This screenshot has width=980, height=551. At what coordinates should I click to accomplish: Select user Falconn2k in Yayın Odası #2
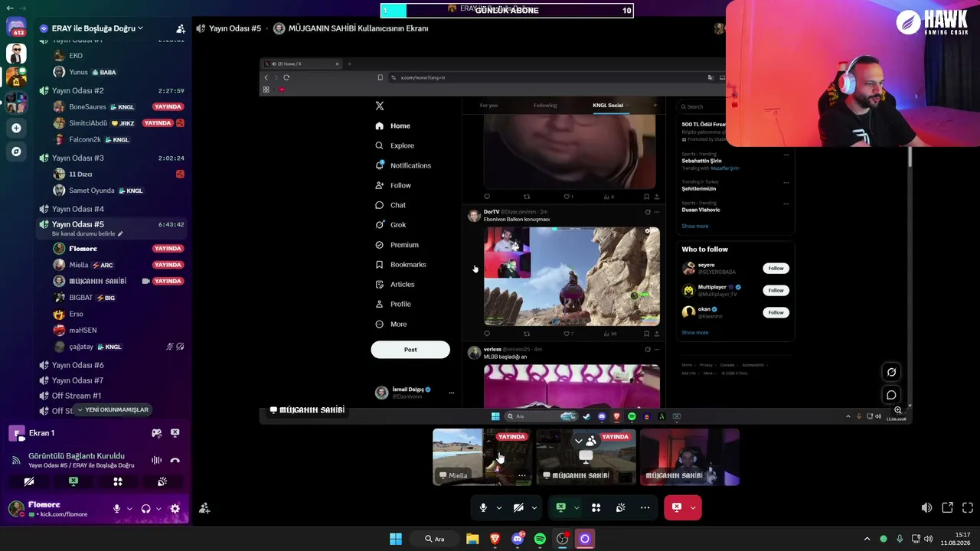click(x=119, y=140)
